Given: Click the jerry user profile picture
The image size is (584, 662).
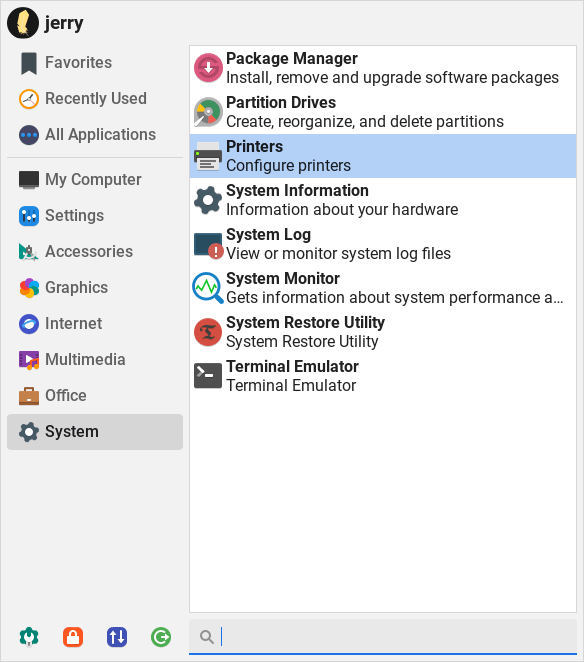Looking at the screenshot, I should coord(23,23).
